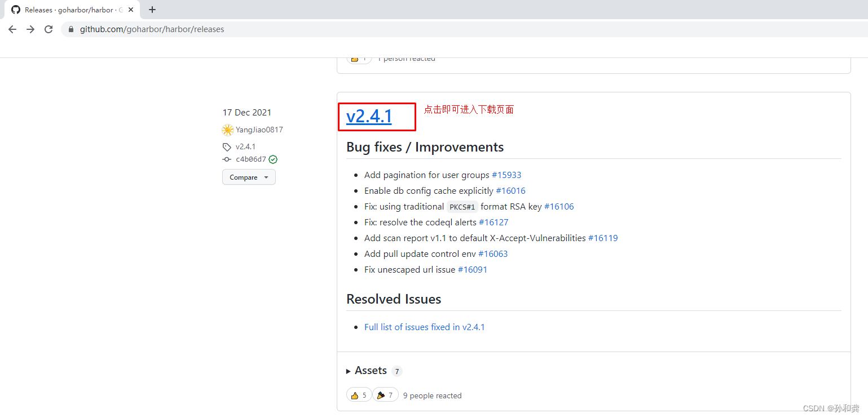This screenshot has width=868, height=418.
Task: Click the github.com address bar URL
Action: [152, 29]
